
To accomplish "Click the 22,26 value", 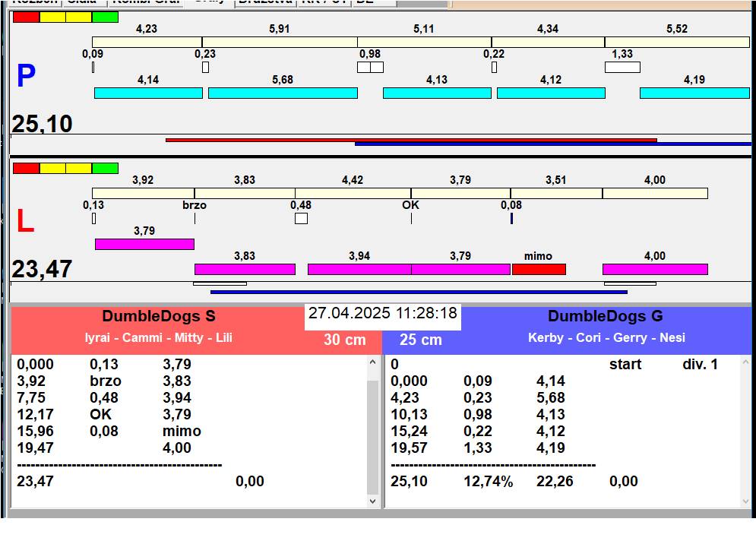I will click(555, 481).
